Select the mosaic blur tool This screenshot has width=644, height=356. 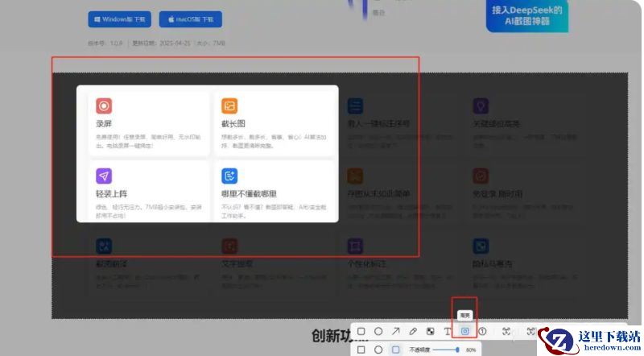(431, 331)
